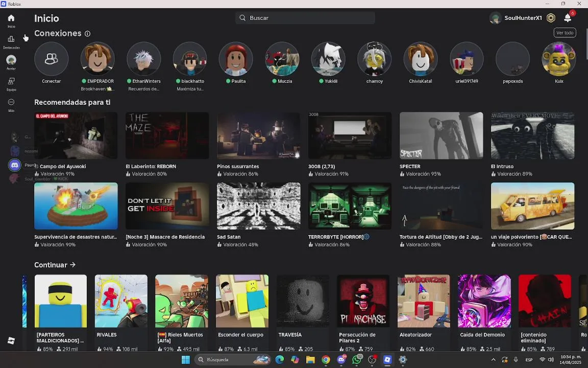This screenshot has width=588, height=368.
Task: Open RIVALES in Continuar
Action: pyautogui.click(x=121, y=301)
